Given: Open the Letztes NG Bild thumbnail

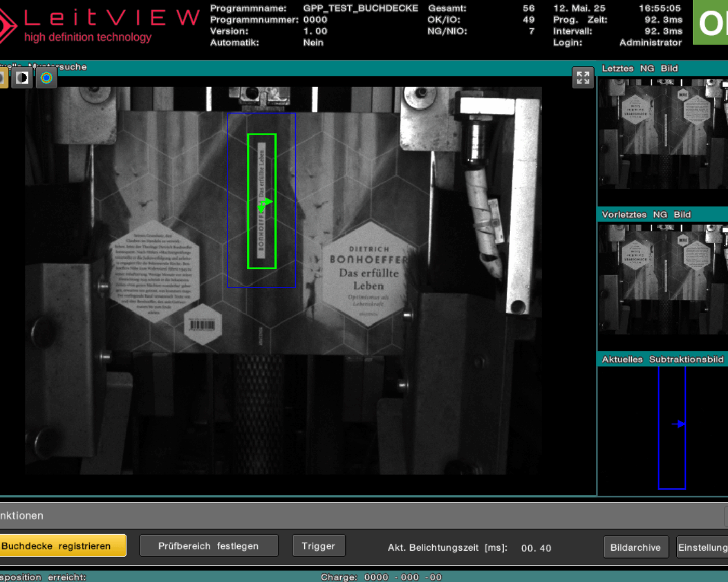Looking at the screenshot, I should [x=663, y=134].
